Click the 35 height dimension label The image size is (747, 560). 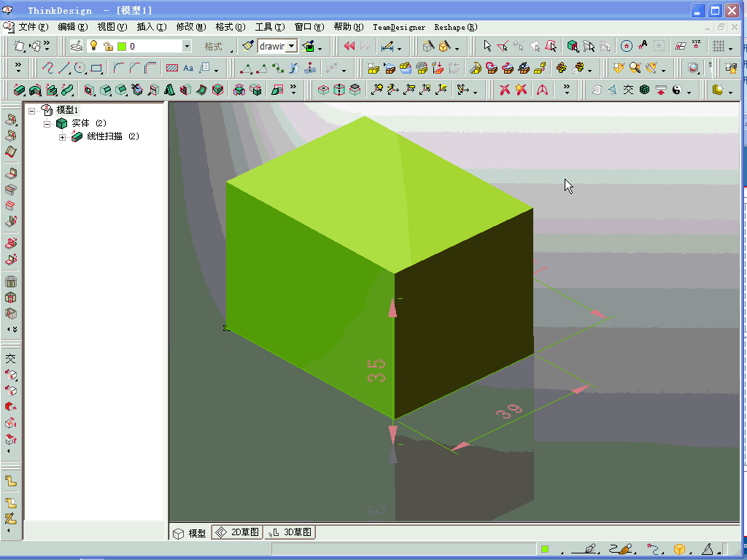click(376, 370)
